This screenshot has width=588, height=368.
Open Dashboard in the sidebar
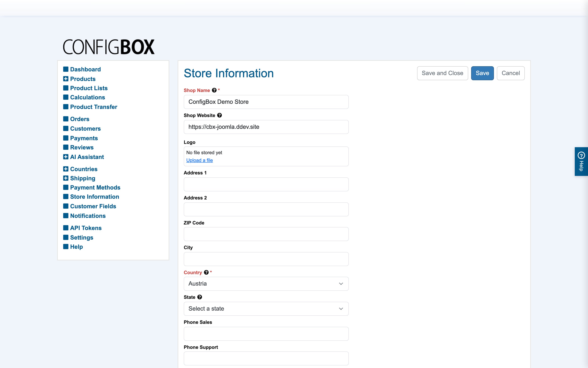pyautogui.click(x=85, y=69)
